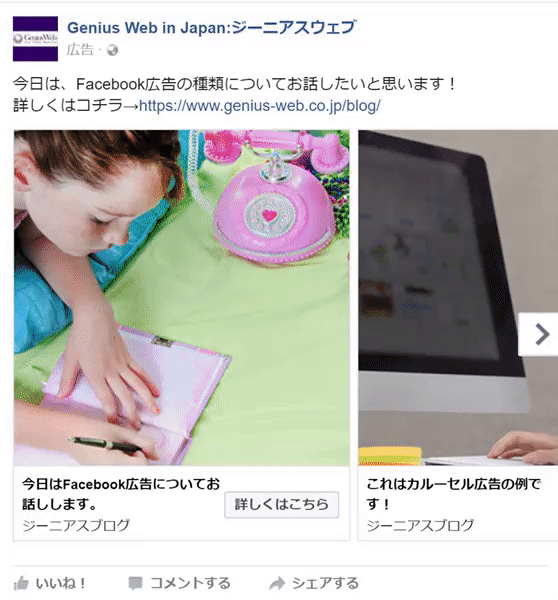Click the シェアする text label
This screenshot has height=600, width=558.
coord(326,584)
